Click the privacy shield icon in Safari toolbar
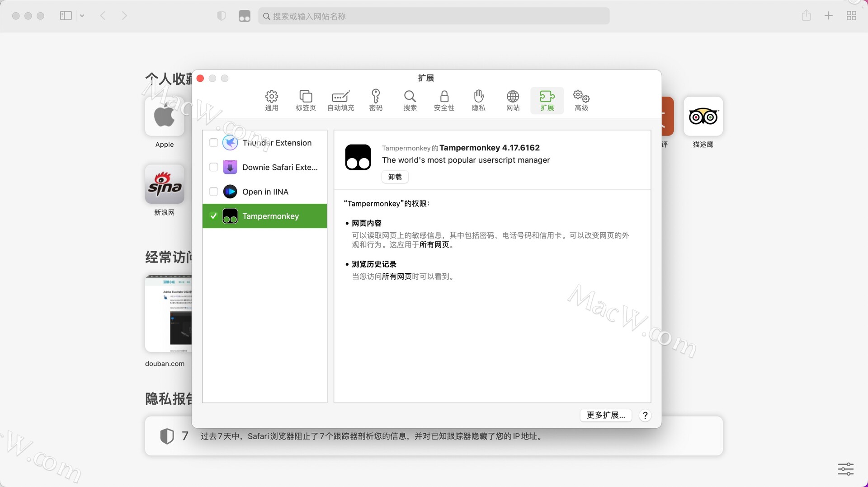 tap(221, 16)
